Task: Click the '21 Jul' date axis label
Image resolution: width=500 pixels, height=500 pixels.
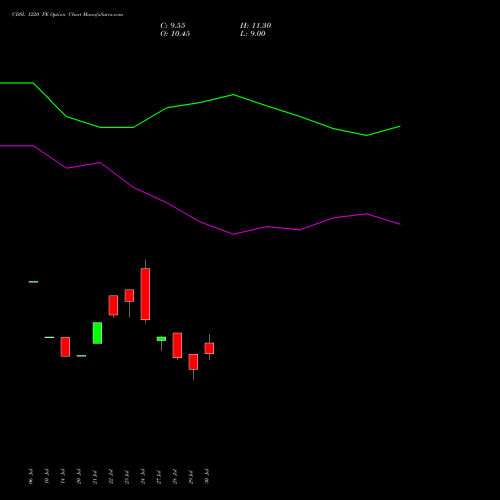Action: (95, 476)
